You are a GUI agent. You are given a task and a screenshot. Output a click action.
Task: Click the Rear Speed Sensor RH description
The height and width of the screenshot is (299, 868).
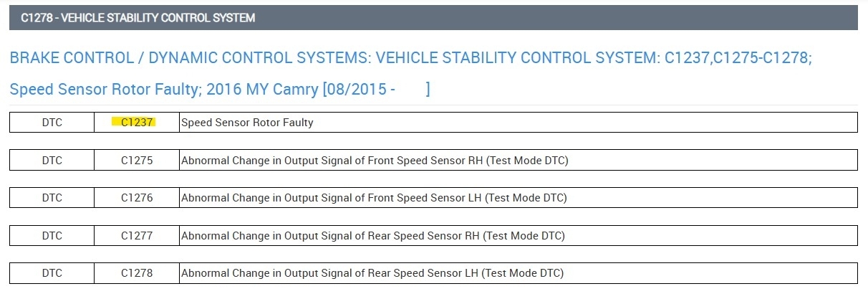point(372,236)
